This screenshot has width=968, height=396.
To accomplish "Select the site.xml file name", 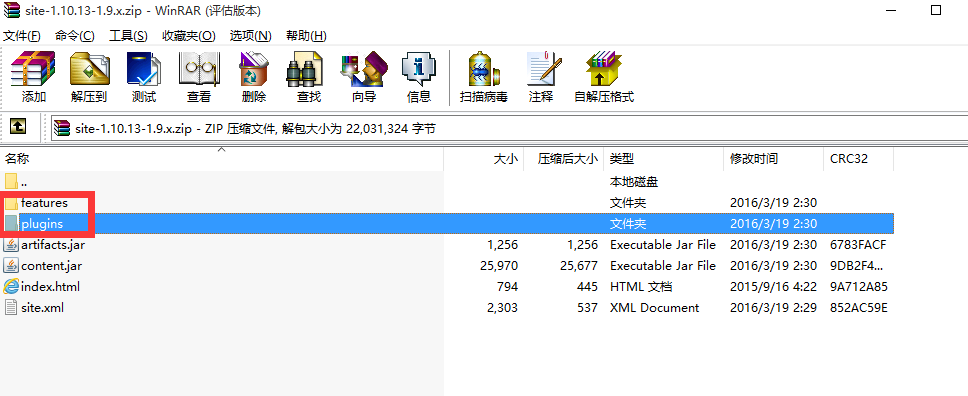I will coord(42,308).
